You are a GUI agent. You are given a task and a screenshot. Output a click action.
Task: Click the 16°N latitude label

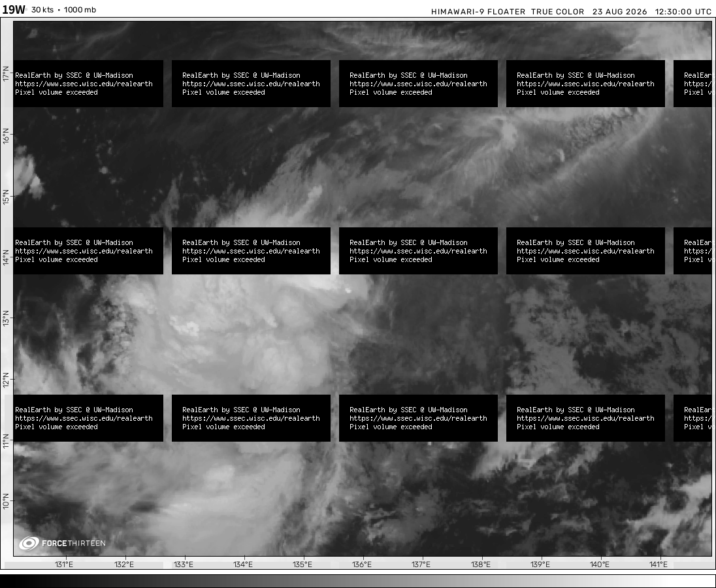click(x=6, y=136)
